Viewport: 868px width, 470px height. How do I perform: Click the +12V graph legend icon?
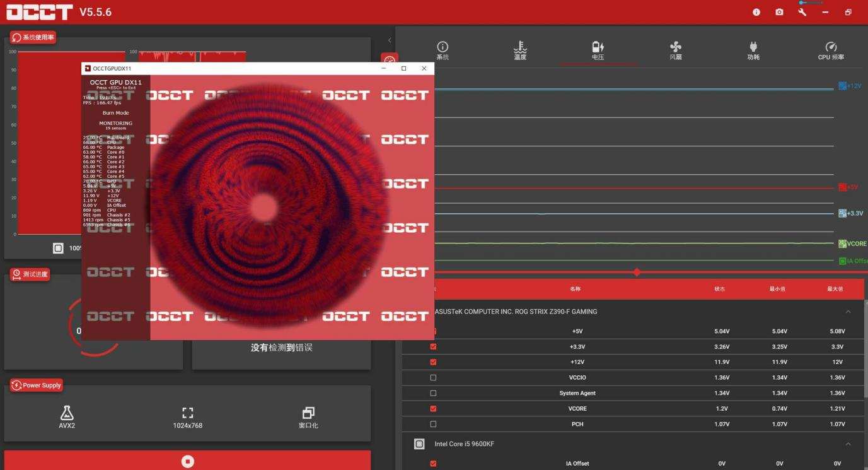(x=842, y=86)
